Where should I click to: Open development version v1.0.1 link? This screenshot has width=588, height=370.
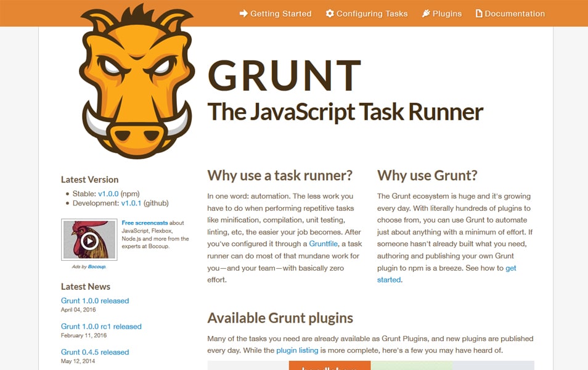[131, 203]
